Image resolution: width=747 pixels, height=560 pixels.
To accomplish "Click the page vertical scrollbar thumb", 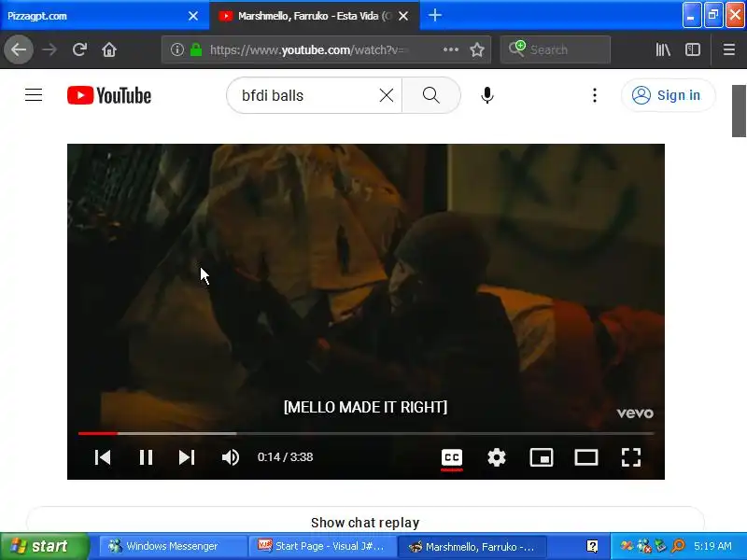I will [739, 111].
